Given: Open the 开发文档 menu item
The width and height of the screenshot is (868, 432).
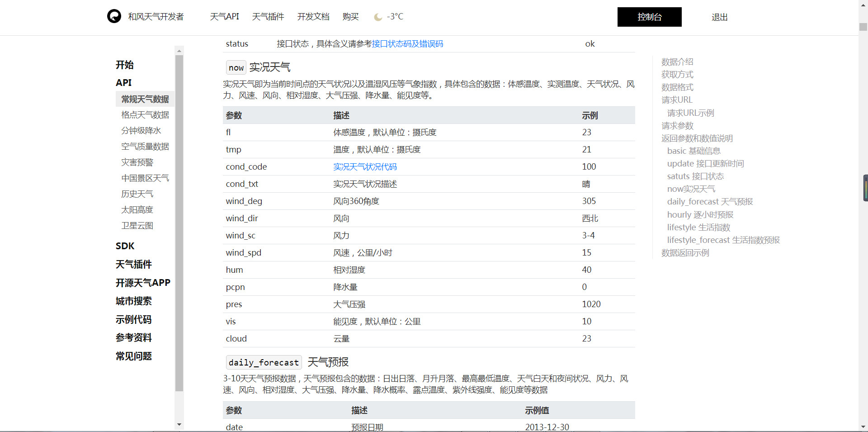Looking at the screenshot, I should 313,16.
